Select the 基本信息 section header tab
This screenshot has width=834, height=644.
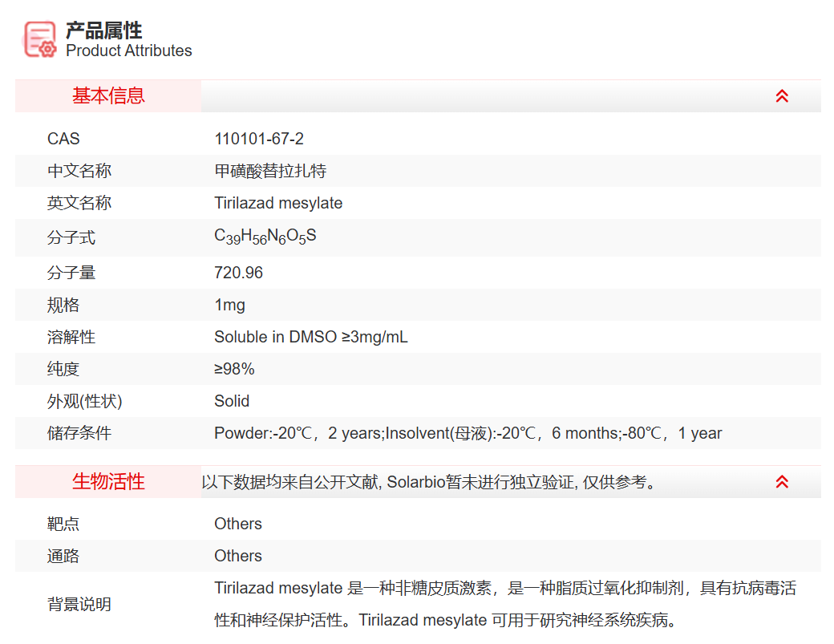coord(108,96)
